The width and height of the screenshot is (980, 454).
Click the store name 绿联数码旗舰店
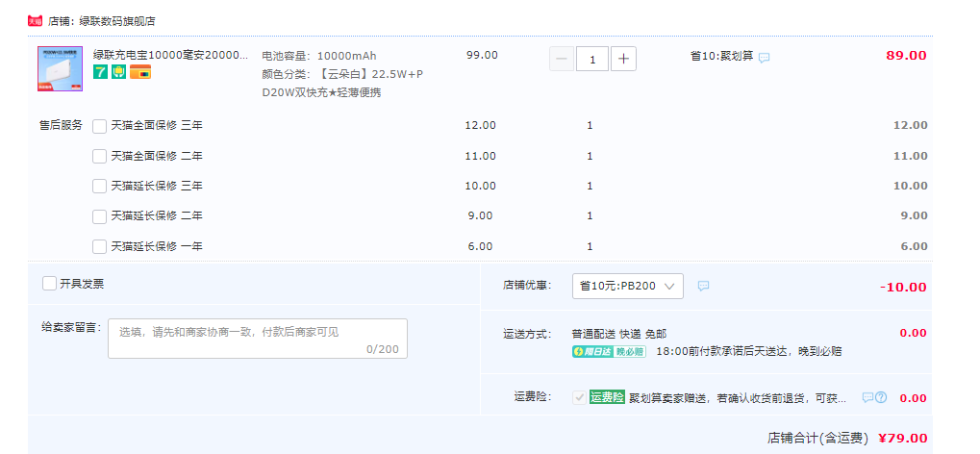point(116,21)
